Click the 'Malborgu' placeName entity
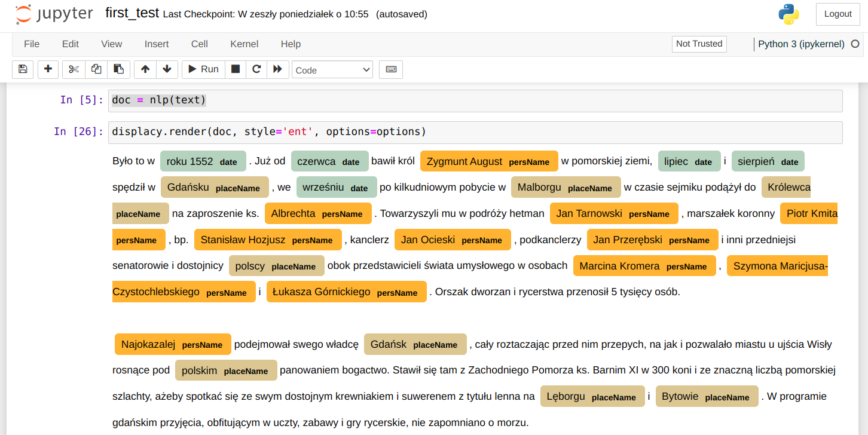The height and width of the screenshot is (435, 868). [566, 188]
